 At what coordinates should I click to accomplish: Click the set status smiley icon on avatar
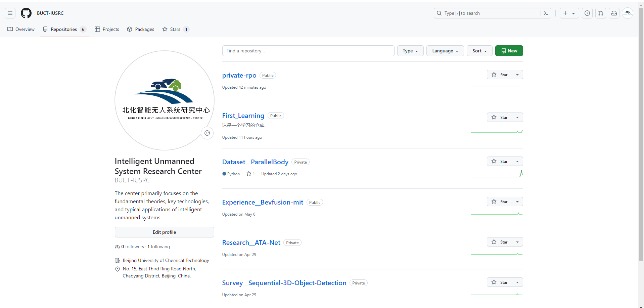tap(207, 133)
